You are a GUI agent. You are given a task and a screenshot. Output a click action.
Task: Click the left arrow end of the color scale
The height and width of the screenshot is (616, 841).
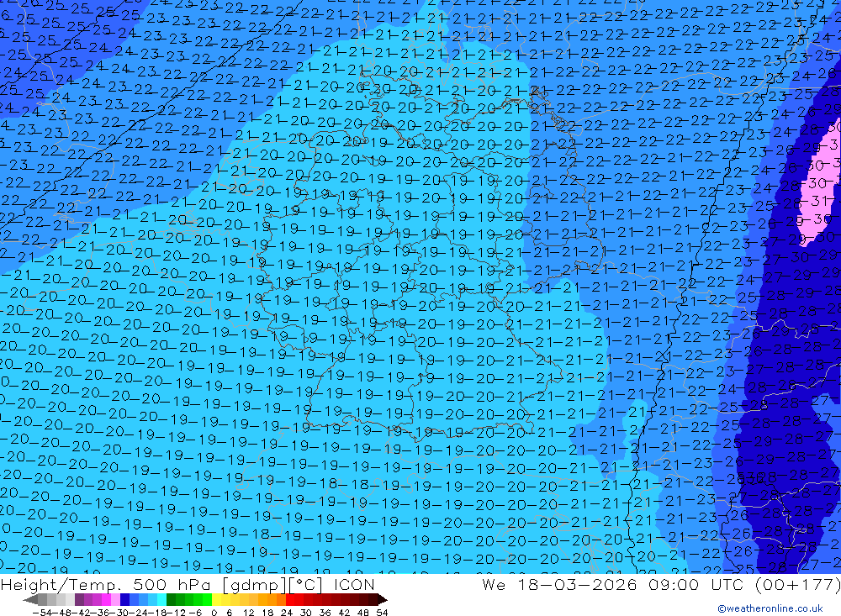[x=30, y=599]
